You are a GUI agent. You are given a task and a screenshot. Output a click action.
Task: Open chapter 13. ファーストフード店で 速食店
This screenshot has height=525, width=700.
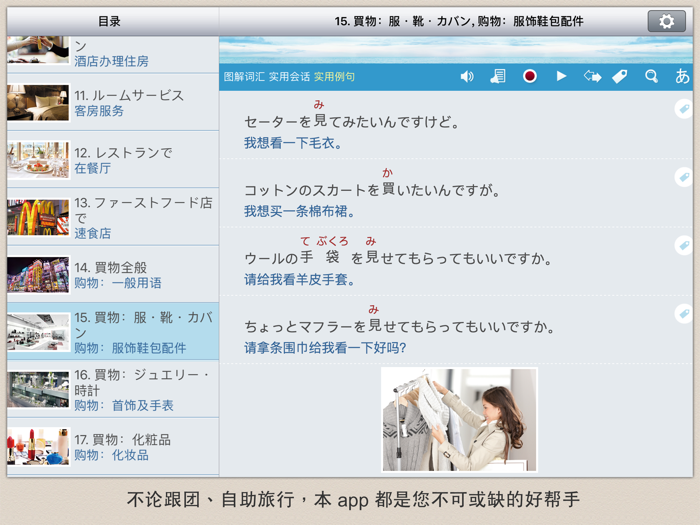(113, 217)
